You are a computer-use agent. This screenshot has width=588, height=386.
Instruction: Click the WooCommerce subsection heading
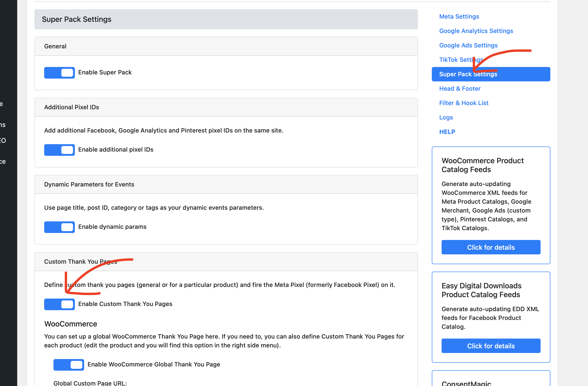pos(71,324)
